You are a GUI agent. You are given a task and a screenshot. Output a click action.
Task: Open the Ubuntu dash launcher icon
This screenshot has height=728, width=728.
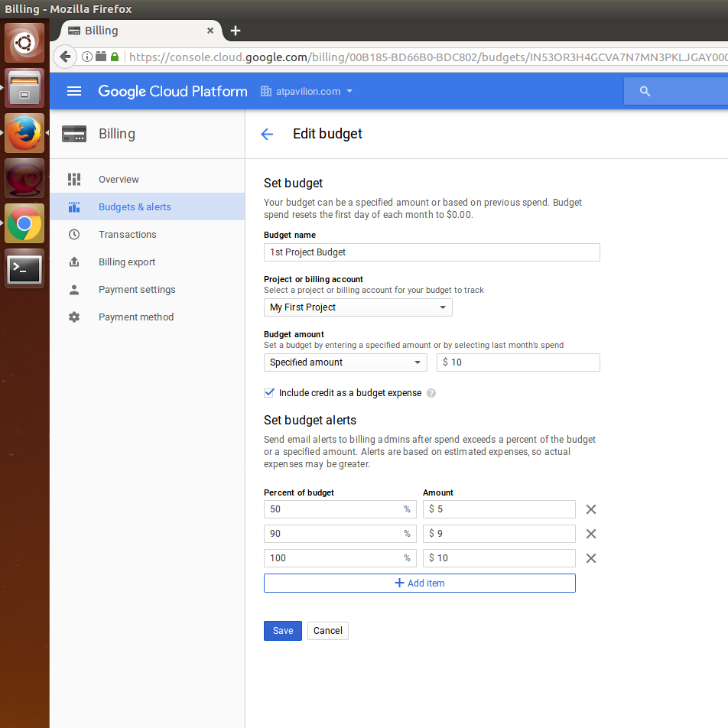[24, 43]
